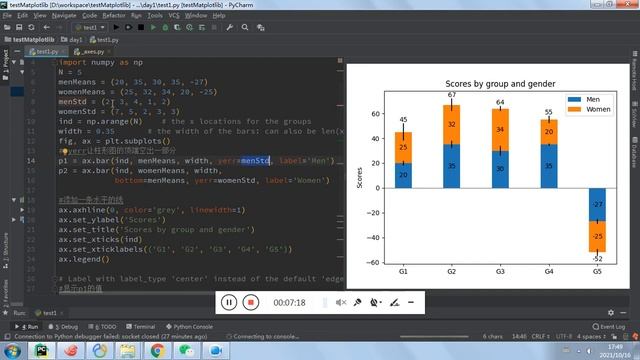640x360 pixels.
Task: Minimize the recorder bar with dash button
Action: pos(411,302)
